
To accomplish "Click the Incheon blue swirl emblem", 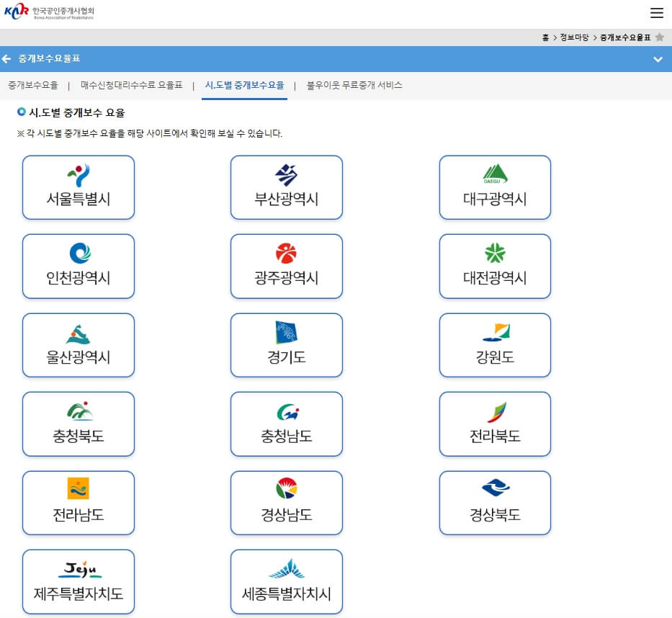I will pyautogui.click(x=80, y=253).
